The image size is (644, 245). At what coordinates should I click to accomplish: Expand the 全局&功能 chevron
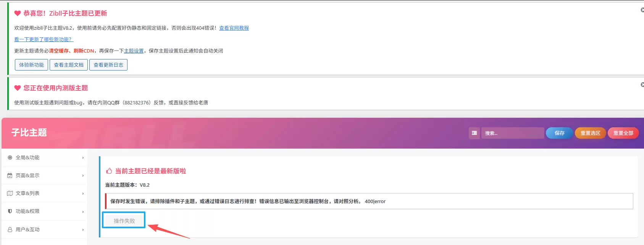coord(83,158)
